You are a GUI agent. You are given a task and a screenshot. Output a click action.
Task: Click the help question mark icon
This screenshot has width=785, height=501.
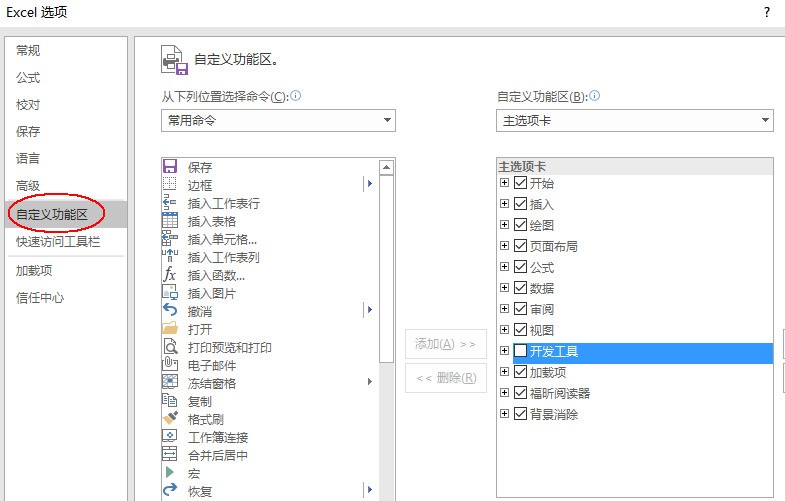[767, 12]
